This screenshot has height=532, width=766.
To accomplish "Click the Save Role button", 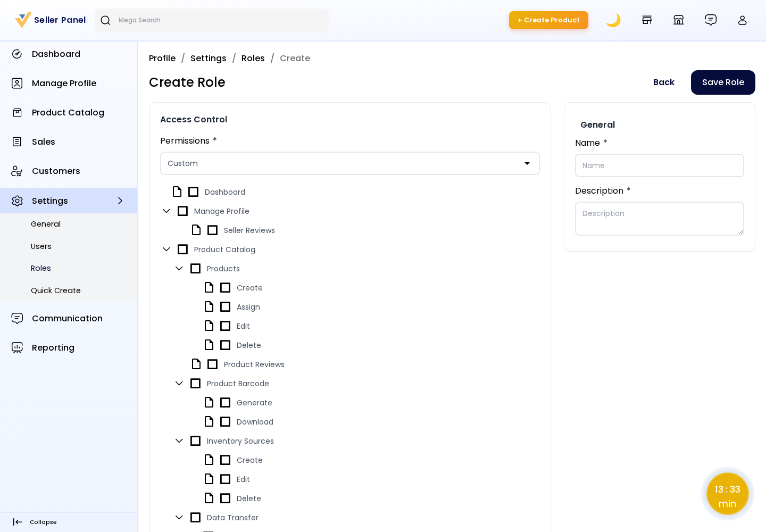I will 723,82.
